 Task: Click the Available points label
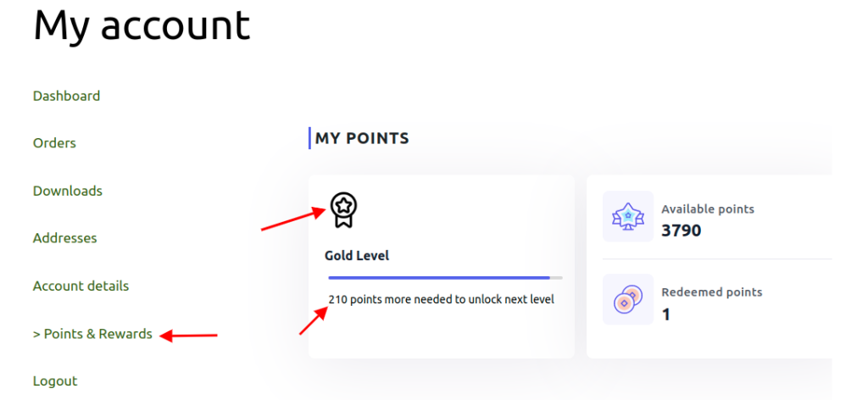tap(708, 209)
